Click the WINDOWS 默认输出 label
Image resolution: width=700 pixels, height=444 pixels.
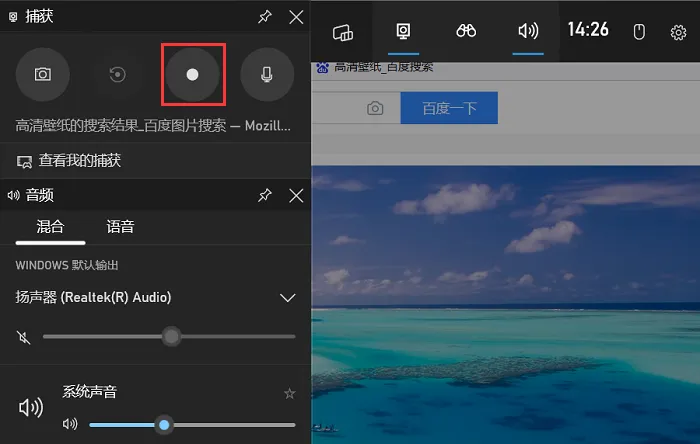pos(67,265)
